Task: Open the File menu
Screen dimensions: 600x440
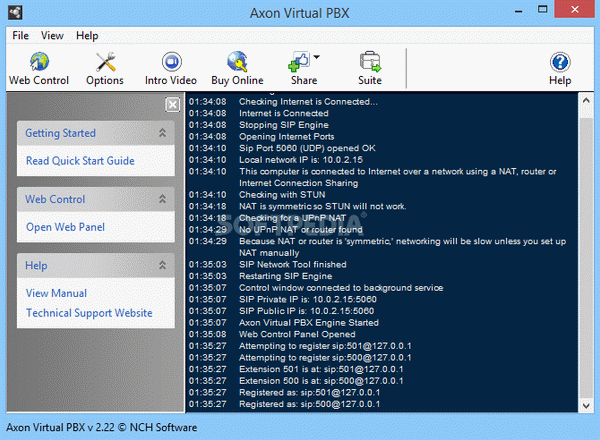Action: click(21, 35)
